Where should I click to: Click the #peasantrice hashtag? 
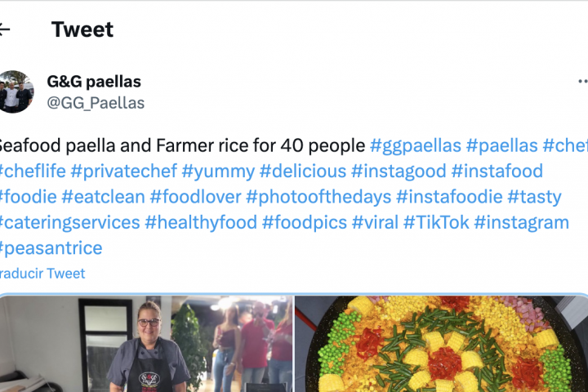tap(51, 247)
